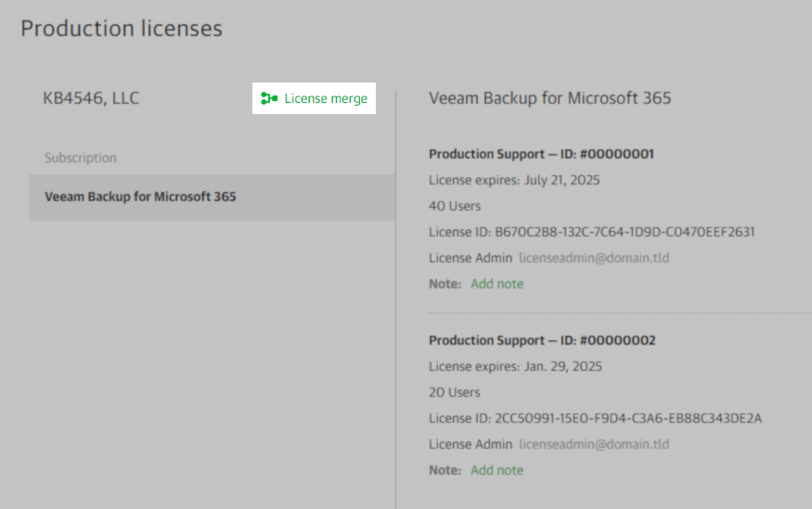Viewport: 812px width, 509px height.
Task: Click the Subscription label
Action: tap(80, 158)
